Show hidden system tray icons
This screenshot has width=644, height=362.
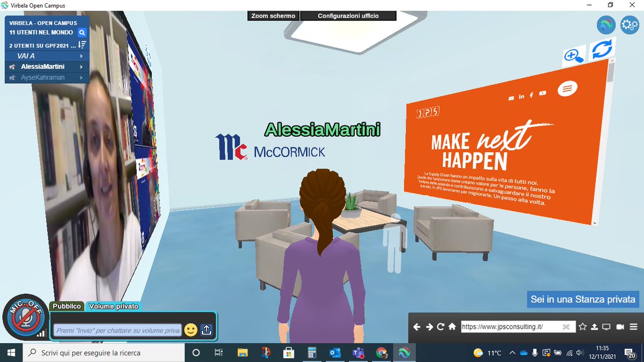click(513, 353)
